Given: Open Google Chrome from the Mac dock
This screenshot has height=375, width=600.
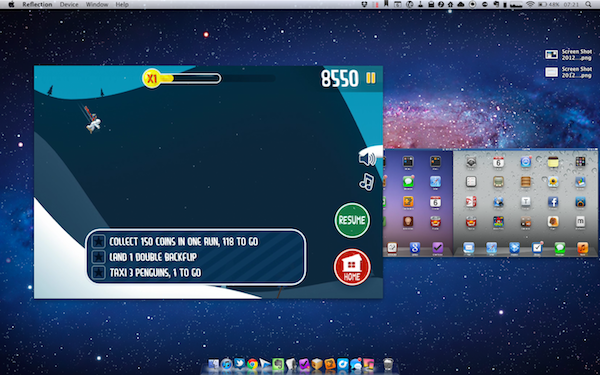Looking at the screenshot, I should [x=252, y=364].
